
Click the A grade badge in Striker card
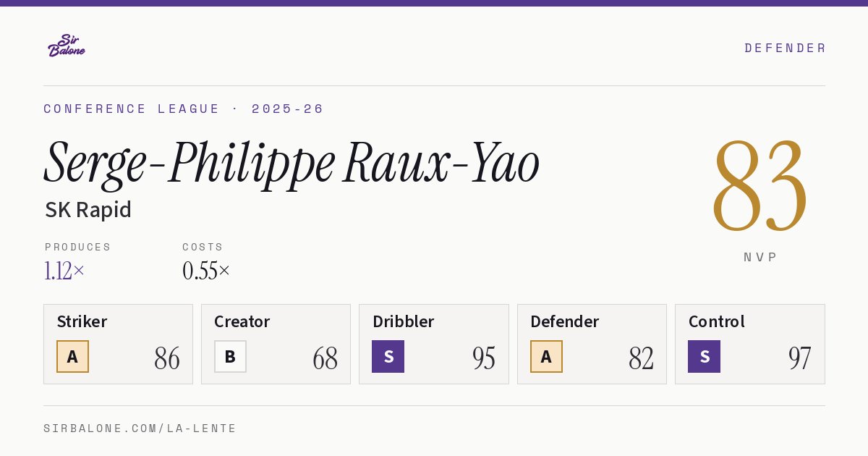[72, 357]
